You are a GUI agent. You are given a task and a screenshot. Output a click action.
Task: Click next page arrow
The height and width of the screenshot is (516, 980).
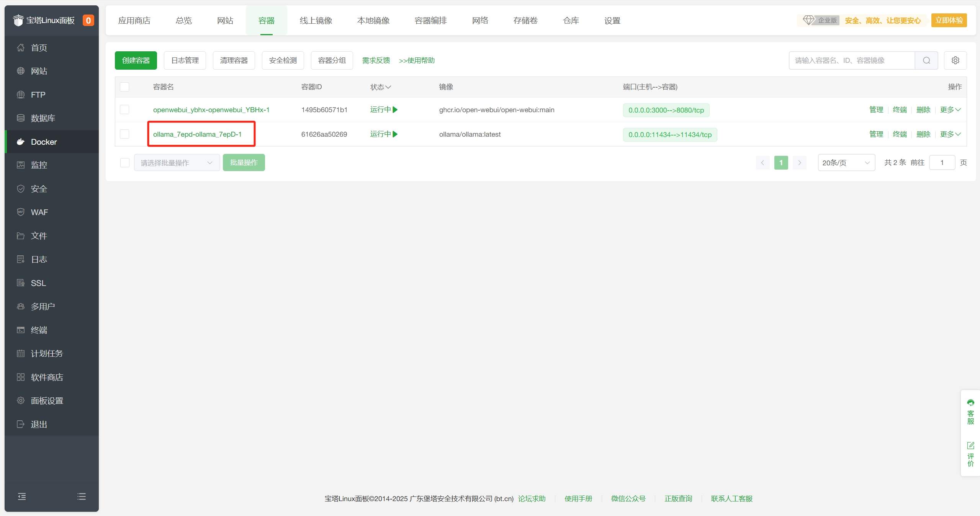coord(800,163)
